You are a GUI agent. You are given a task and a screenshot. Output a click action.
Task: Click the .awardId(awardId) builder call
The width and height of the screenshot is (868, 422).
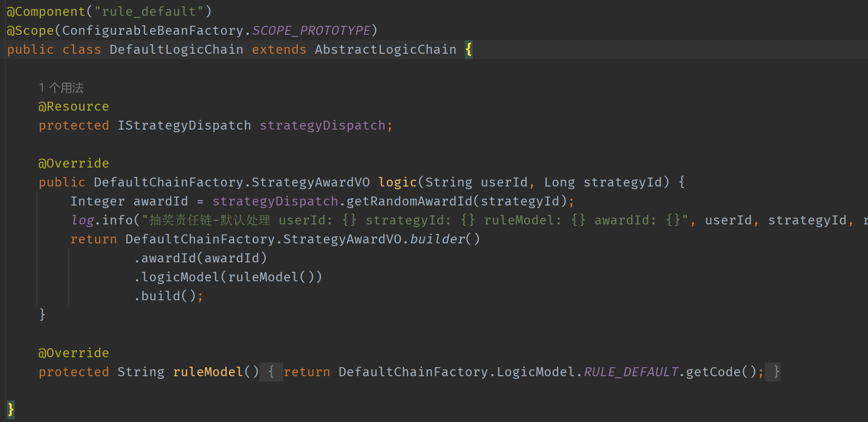tap(200, 258)
